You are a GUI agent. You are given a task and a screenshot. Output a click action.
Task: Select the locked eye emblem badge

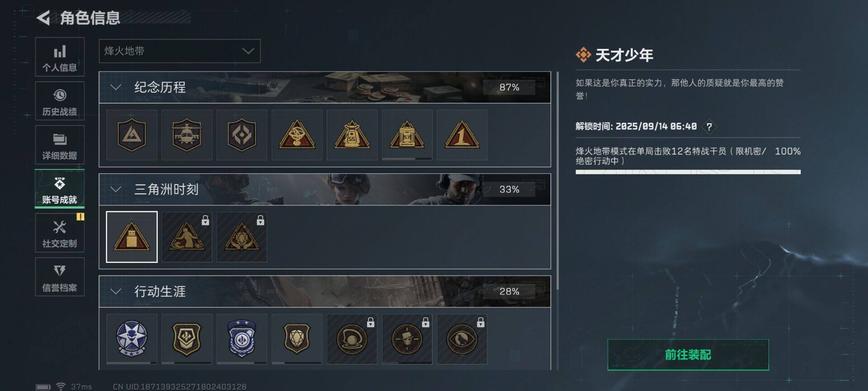(462, 339)
